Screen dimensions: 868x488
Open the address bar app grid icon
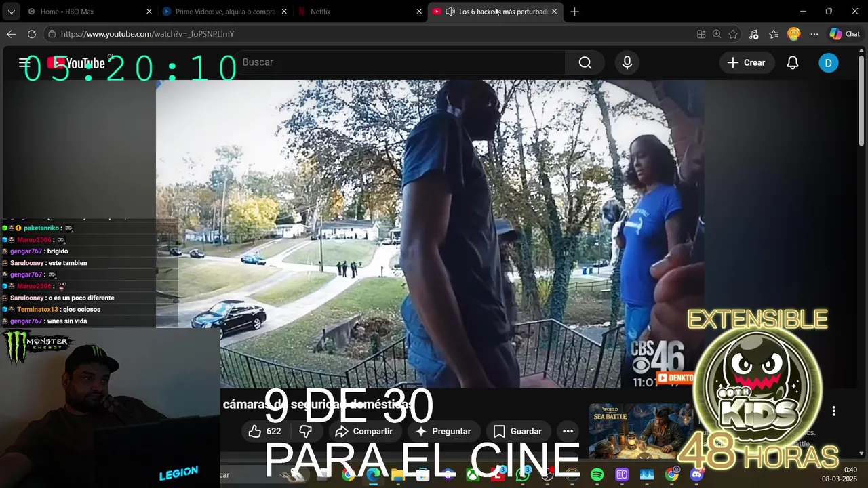pos(701,34)
